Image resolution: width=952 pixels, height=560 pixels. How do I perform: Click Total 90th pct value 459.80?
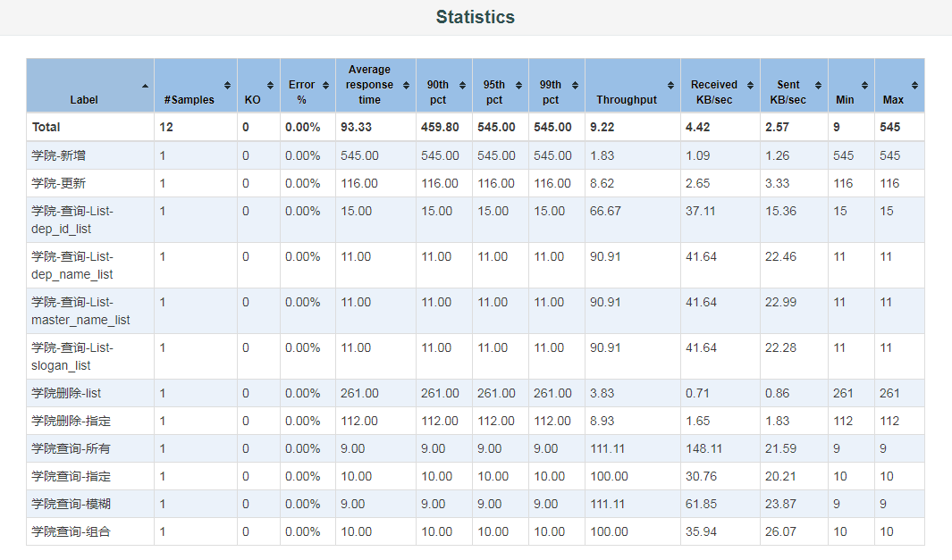440,128
